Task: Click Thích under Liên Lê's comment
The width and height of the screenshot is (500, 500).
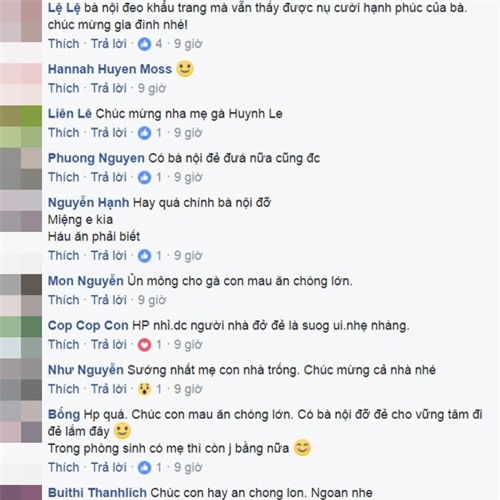Action: pyautogui.click(x=64, y=133)
